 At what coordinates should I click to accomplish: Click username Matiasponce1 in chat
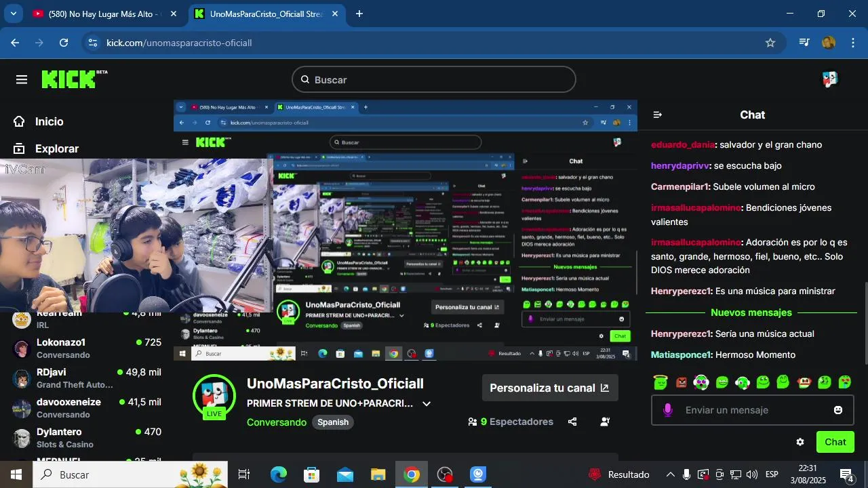point(680,354)
